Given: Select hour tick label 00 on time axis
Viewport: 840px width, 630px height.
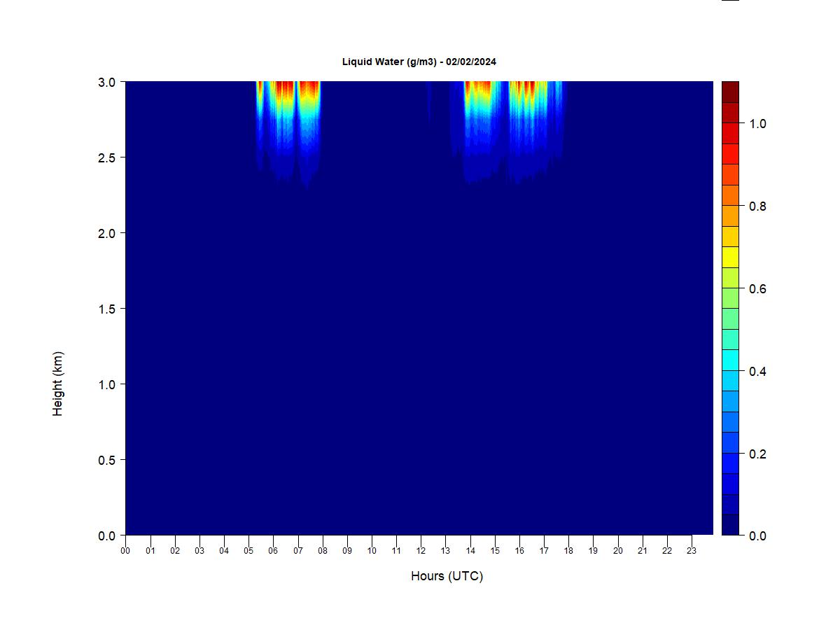Looking at the screenshot, I should [x=125, y=551].
